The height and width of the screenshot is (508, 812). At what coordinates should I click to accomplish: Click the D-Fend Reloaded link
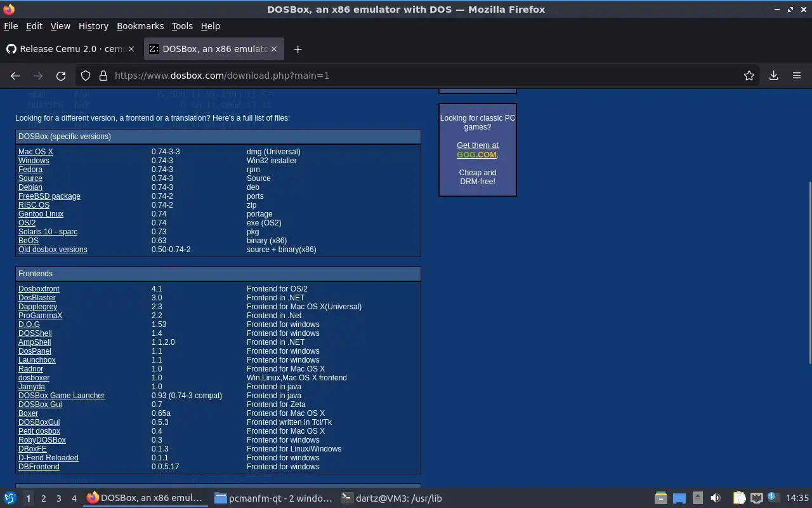pyautogui.click(x=48, y=458)
